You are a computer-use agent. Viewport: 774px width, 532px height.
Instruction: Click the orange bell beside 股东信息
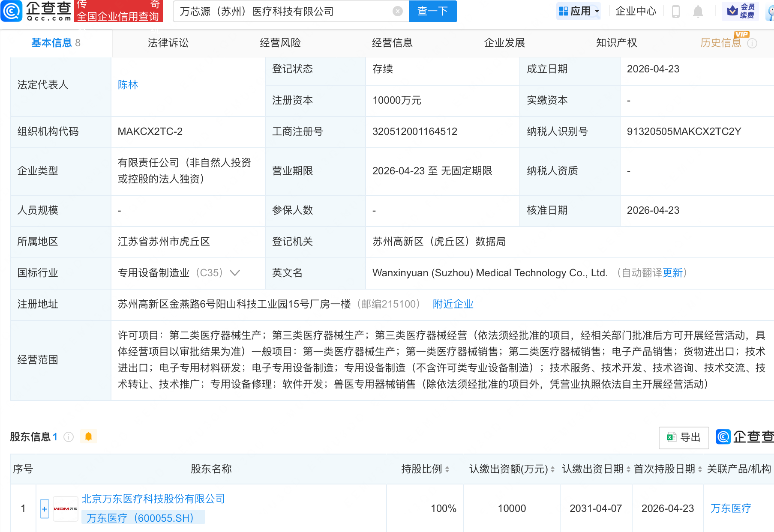pyautogui.click(x=89, y=436)
